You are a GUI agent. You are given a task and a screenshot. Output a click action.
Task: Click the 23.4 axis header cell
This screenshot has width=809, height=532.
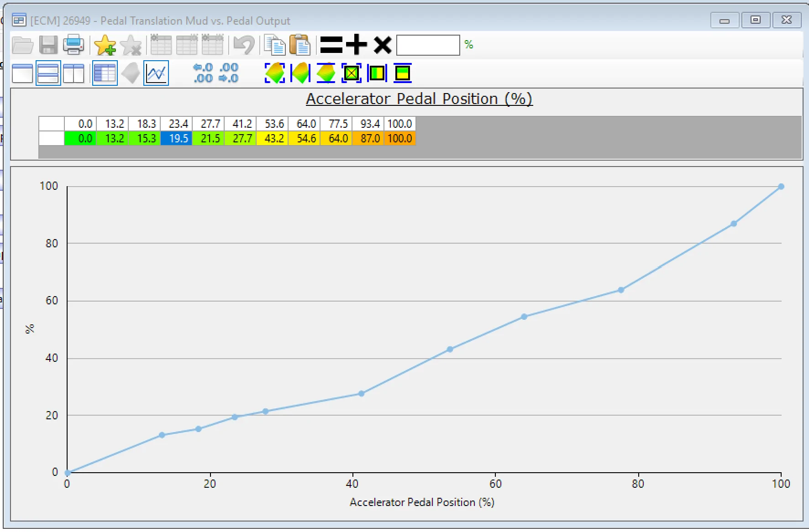point(176,124)
